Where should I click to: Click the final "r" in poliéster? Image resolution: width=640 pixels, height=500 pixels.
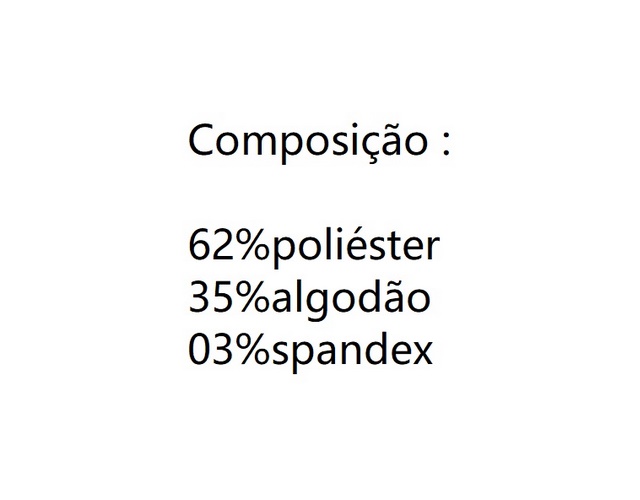(432, 248)
